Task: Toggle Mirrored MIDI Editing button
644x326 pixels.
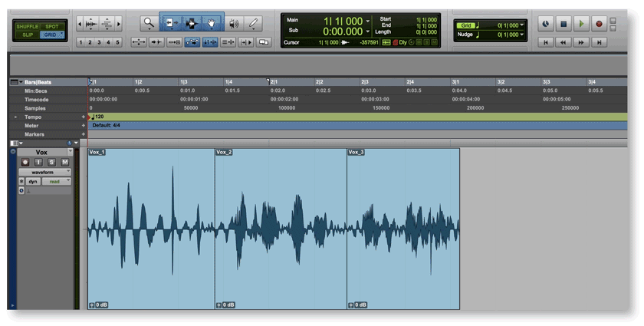Action: pyautogui.click(x=174, y=42)
